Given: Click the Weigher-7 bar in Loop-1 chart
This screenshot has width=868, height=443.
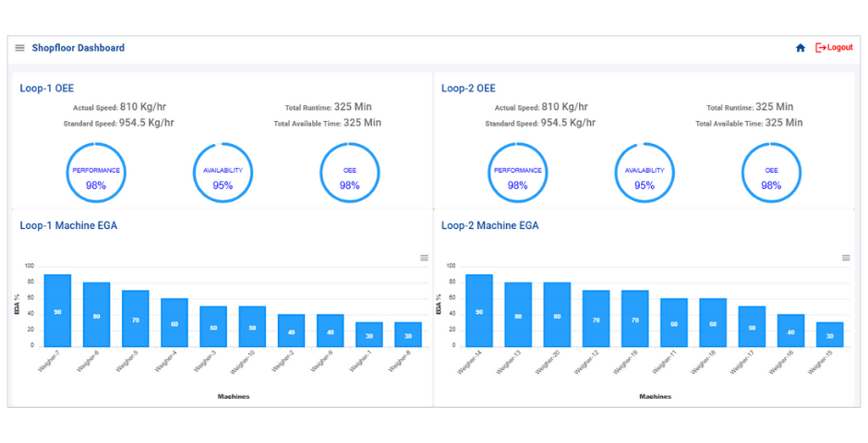Looking at the screenshot, I should click(x=57, y=311).
